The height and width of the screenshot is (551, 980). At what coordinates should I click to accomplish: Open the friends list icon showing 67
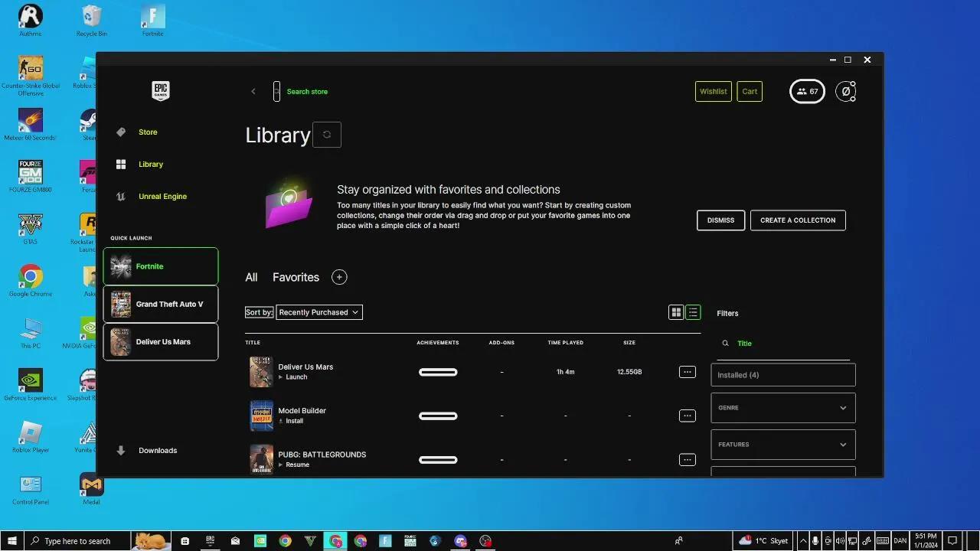(x=807, y=91)
